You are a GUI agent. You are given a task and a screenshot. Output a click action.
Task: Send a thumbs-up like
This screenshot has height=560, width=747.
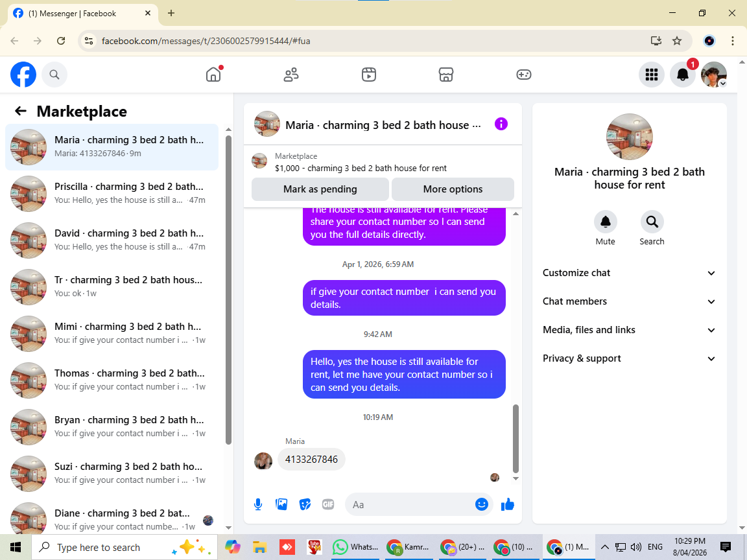[507, 504]
